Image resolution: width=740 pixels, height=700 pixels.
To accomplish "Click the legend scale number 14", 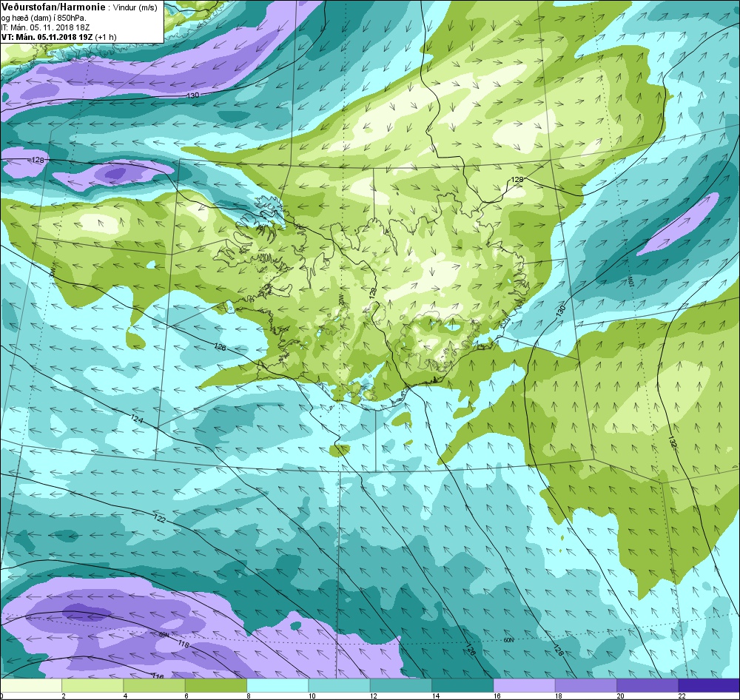I will 436,696.
